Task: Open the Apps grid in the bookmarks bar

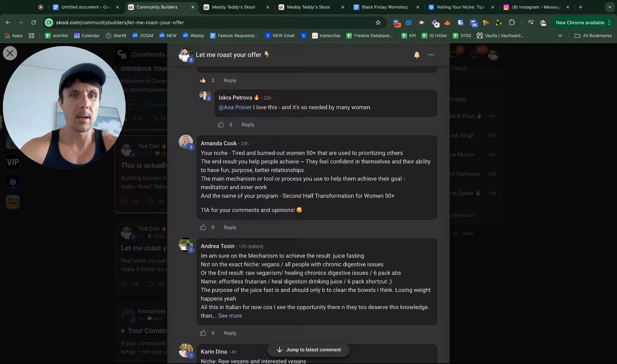Action: [13, 36]
